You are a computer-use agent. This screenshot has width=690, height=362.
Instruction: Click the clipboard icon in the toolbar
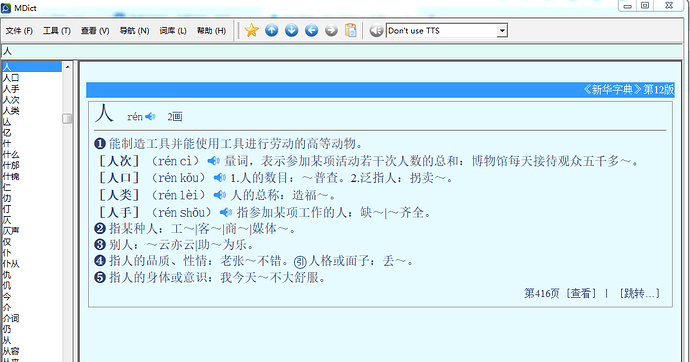click(x=351, y=30)
